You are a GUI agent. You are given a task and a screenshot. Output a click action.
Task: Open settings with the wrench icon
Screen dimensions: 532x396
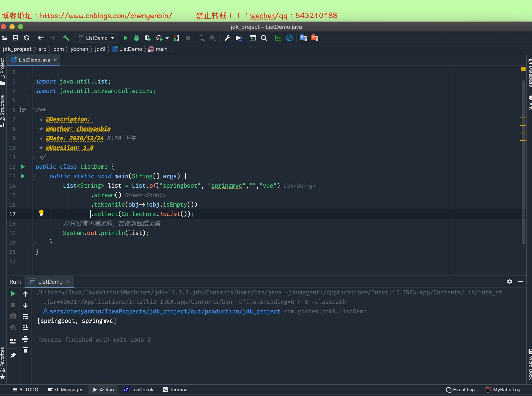point(227,38)
